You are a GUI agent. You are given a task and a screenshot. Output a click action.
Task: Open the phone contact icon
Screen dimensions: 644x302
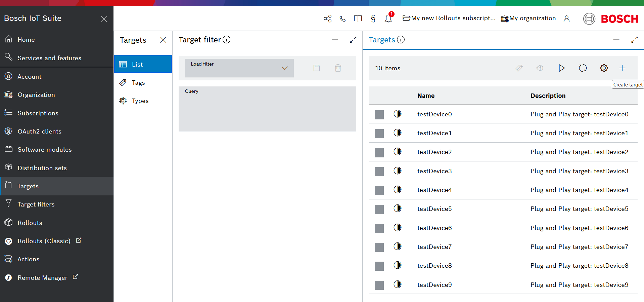(342, 18)
